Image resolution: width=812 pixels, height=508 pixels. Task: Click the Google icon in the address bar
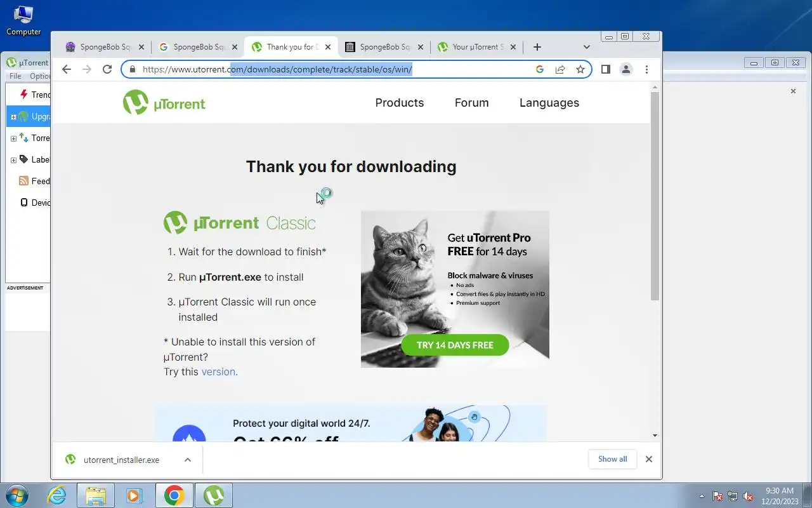[x=540, y=69]
